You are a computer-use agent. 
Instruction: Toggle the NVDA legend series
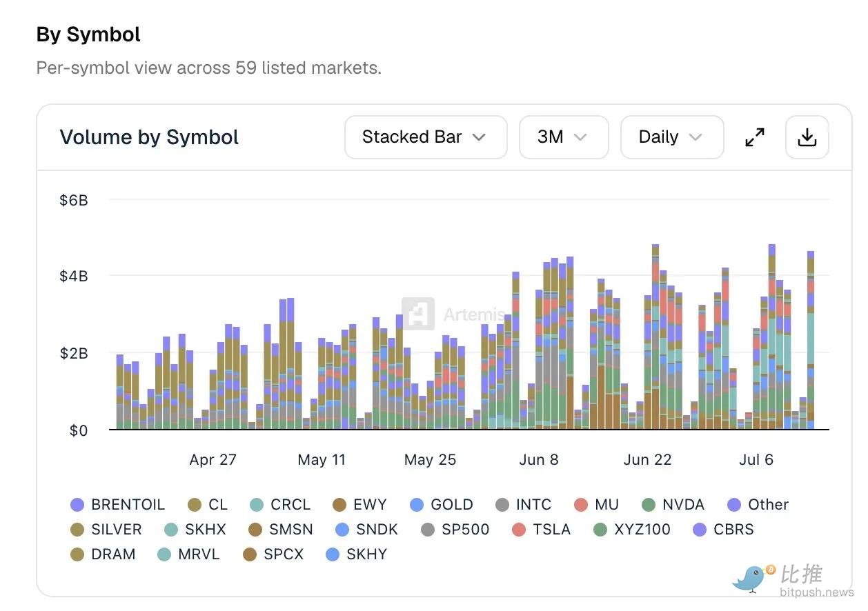[x=673, y=505]
